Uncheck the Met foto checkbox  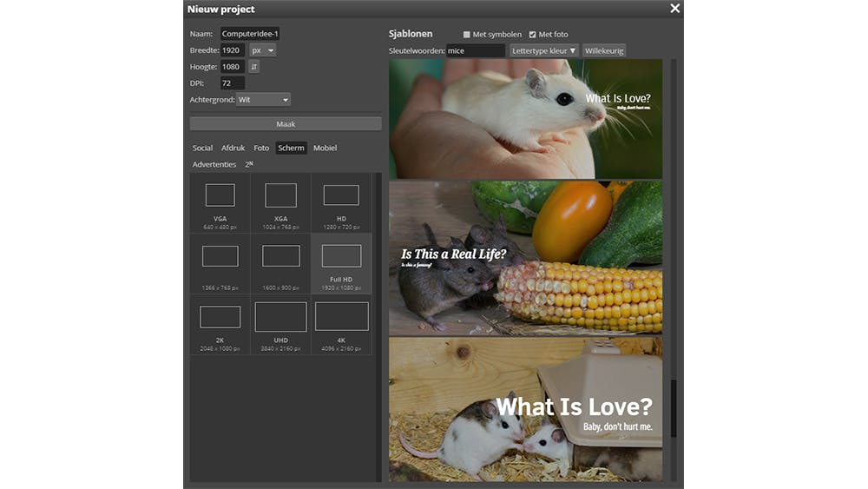pyautogui.click(x=533, y=35)
